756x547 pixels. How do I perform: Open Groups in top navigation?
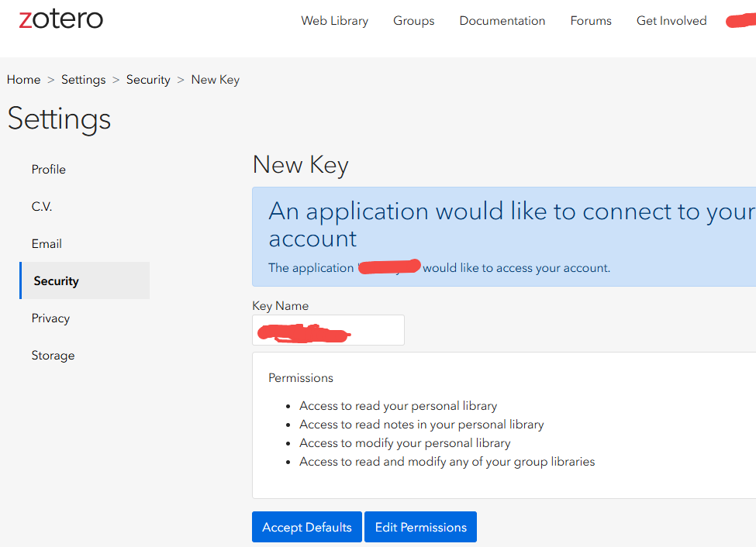coord(414,21)
